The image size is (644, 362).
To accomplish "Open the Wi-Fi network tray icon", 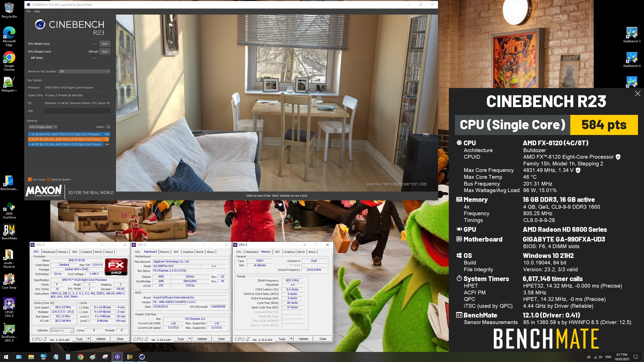I will point(595,357).
